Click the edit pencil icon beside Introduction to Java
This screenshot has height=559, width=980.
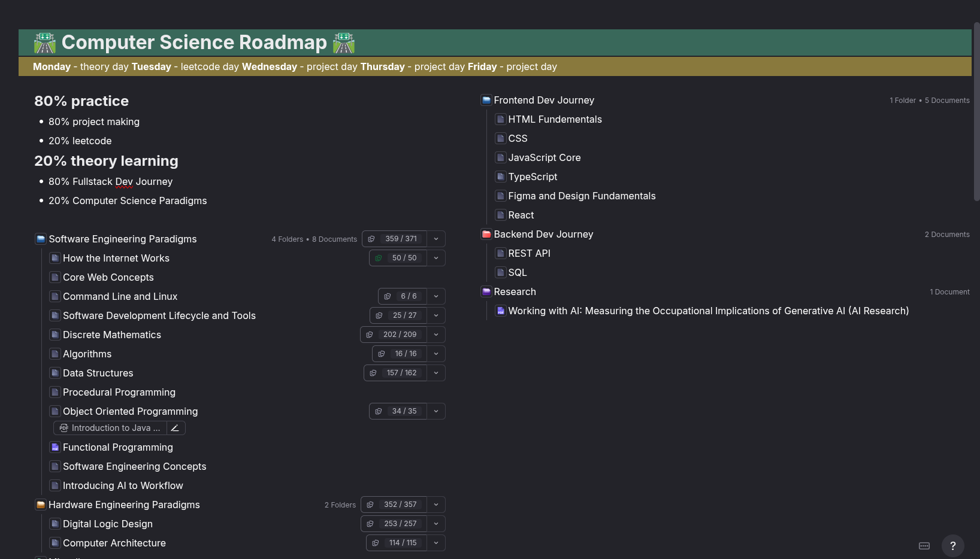[x=175, y=428]
